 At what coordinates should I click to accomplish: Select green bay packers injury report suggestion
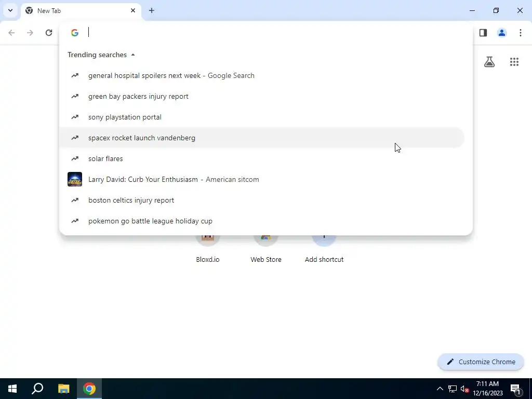(x=262, y=96)
